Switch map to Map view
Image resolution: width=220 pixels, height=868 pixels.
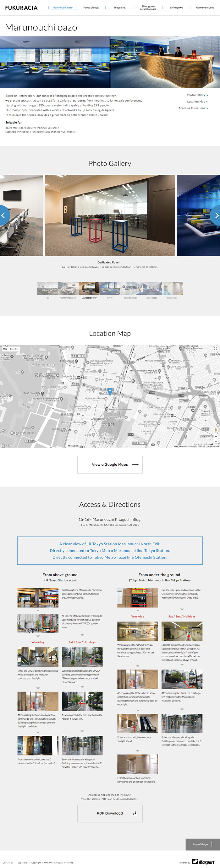click(x=5, y=349)
